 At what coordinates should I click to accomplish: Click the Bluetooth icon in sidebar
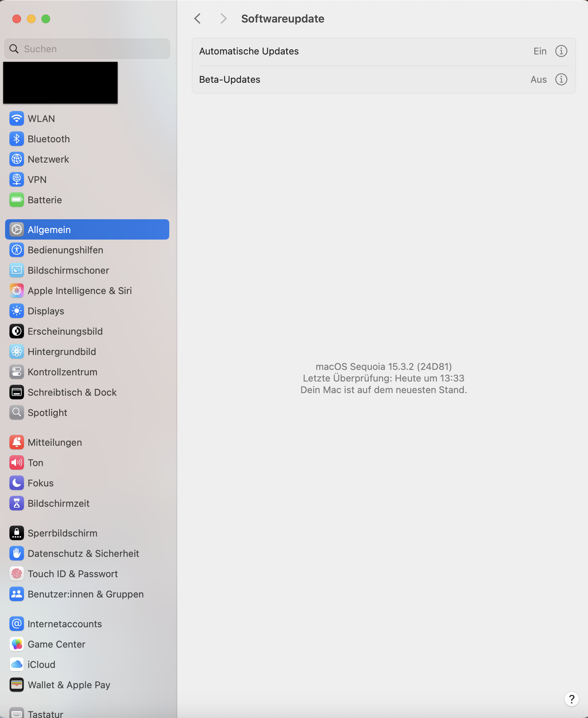point(17,139)
